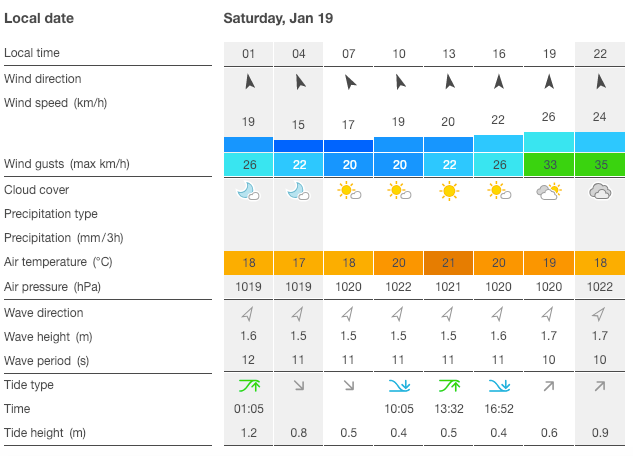The image size is (633, 456).
Task: Click the low tide icon above 10:05
Action: (x=398, y=385)
